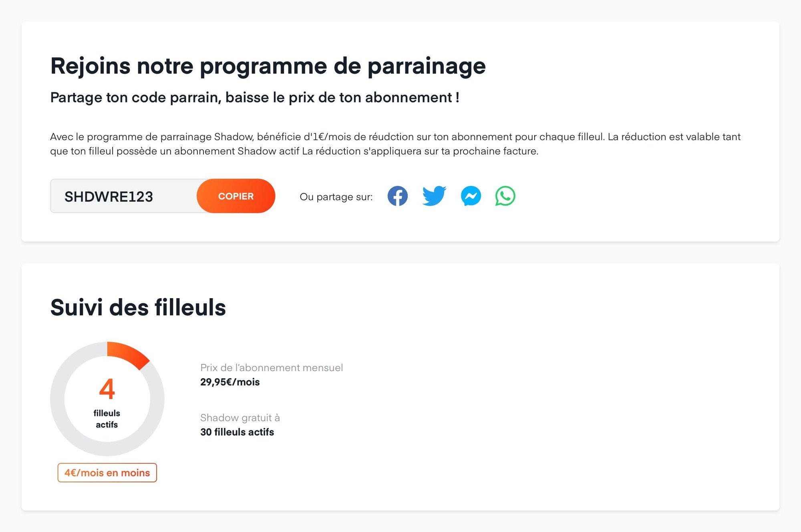Click the number 4 in the donut center
Image resolution: width=801 pixels, height=532 pixels.
(107, 389)
